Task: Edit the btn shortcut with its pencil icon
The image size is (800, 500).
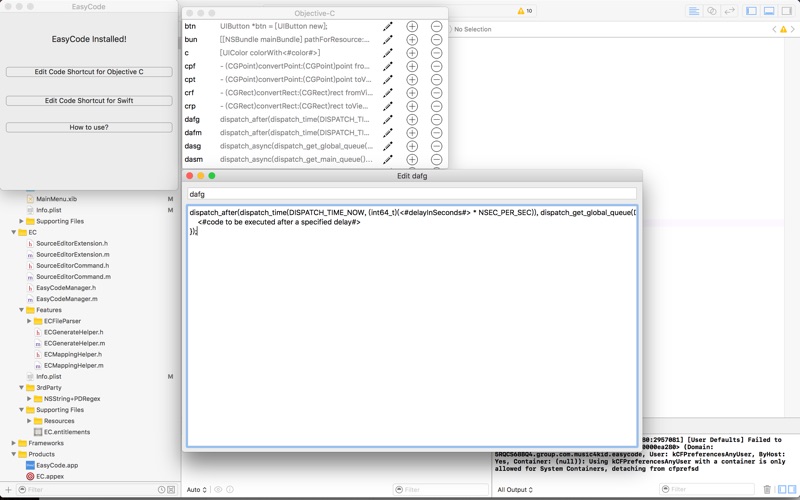Action: (x=388, y=26)
